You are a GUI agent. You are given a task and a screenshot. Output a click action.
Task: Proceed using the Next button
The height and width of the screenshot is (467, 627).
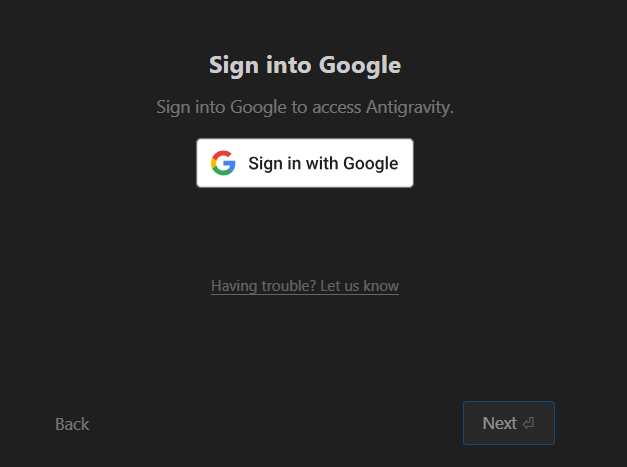pyautogui.click(x=508, y=423)
